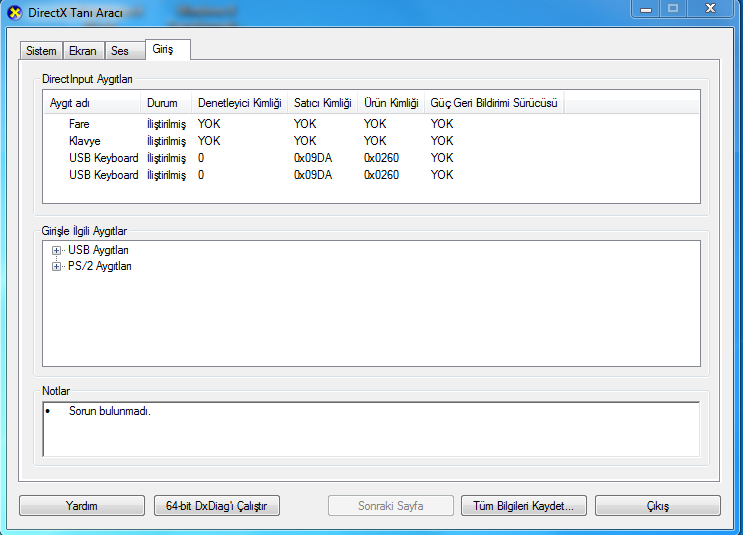Click the İliştirilmiş status for Klavye
743x535 pixels.
(x=166, y=141)
